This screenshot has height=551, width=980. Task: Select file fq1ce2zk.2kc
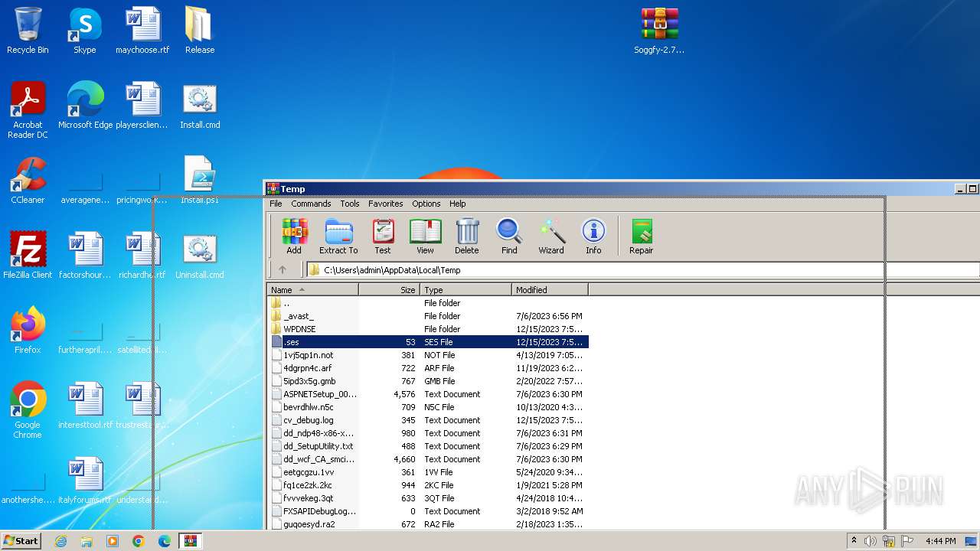tap(427, 485)
